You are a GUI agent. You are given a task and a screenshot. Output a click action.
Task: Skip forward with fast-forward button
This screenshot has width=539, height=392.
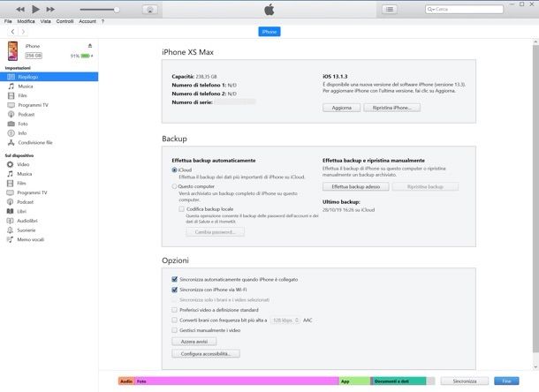(x=50, y=10)
